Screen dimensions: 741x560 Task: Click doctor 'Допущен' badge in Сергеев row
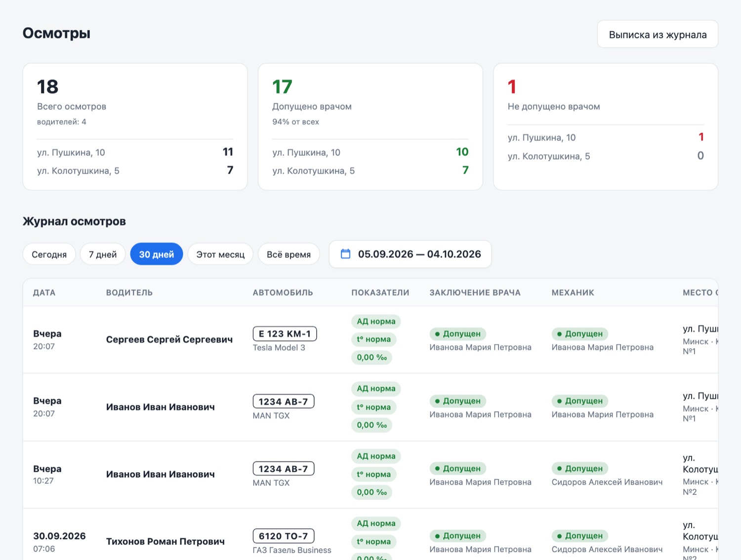[458, 334]
